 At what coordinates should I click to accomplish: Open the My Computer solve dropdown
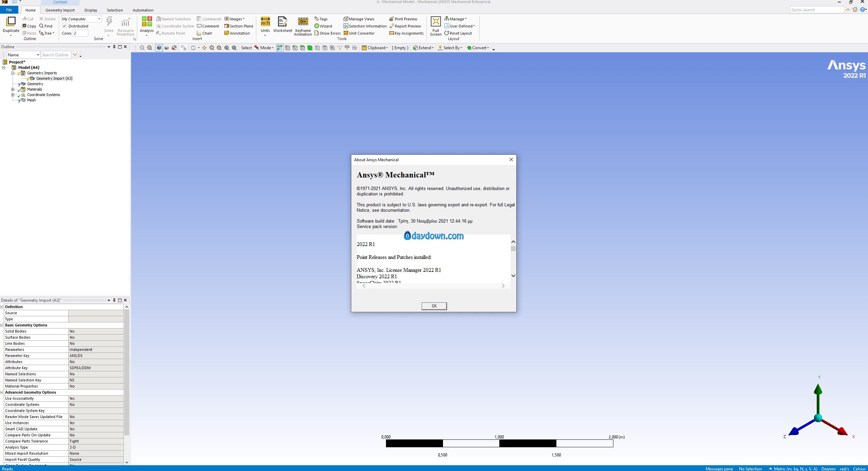(81, 19)
